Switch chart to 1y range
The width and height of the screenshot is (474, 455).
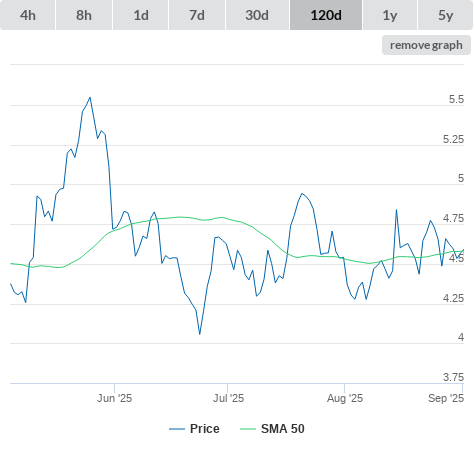(x=390, y=15)
